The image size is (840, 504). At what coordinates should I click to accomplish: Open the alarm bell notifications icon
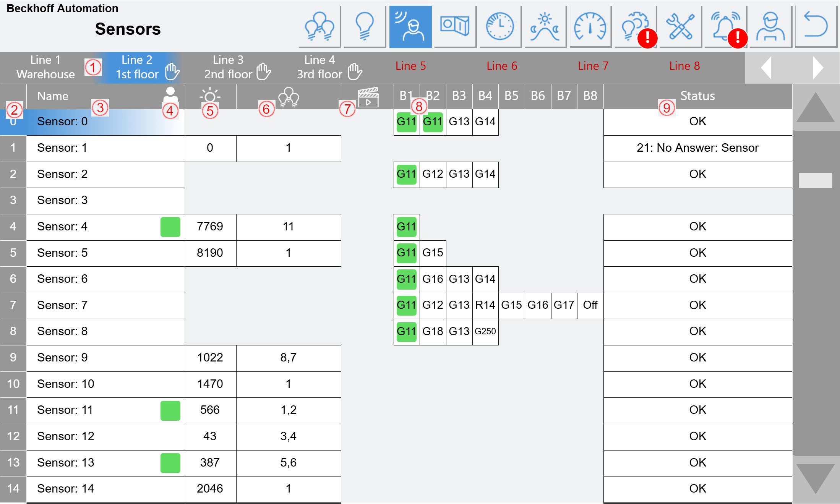725,27
